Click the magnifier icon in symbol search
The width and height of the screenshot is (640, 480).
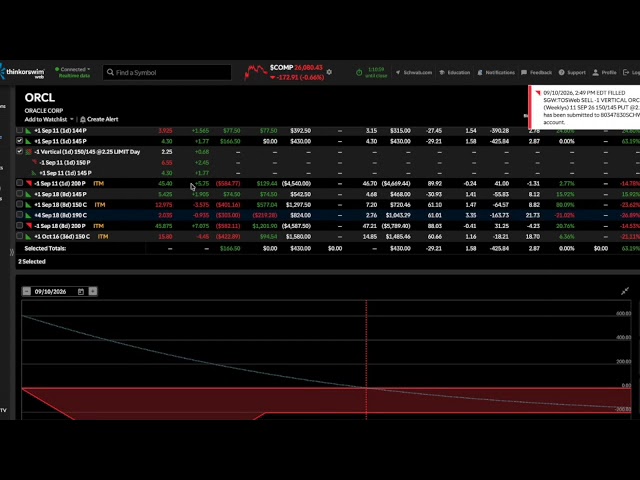coord(110,72)
